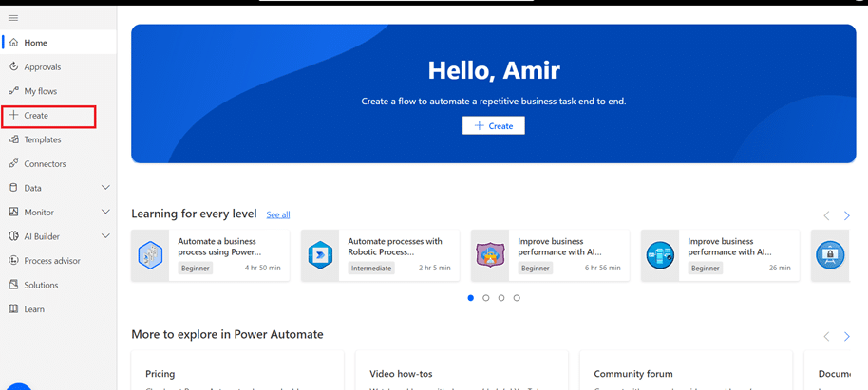Click the Process advisor icon

click(x=14, y=261)
